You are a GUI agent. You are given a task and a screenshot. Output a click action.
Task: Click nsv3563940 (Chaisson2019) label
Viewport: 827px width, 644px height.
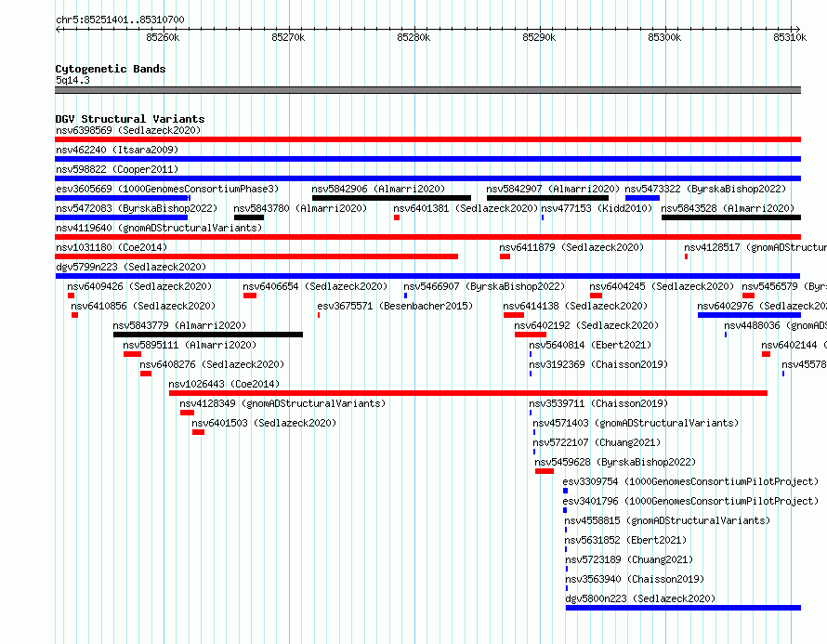click(x=635, y=579)
